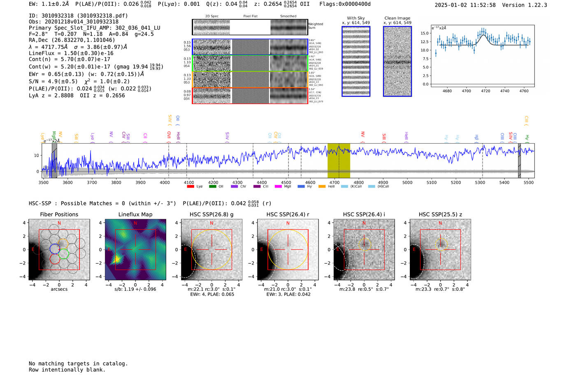Click the orange HeII legend swatch

click(x=322, y=186)
